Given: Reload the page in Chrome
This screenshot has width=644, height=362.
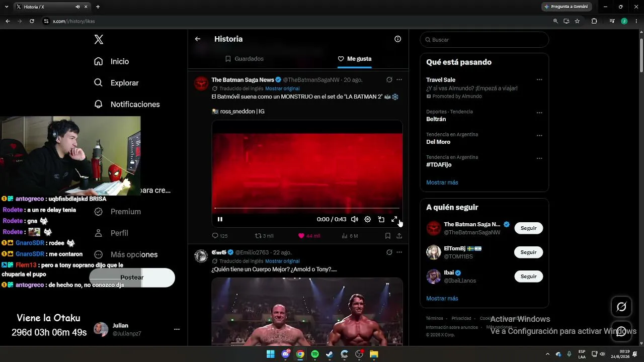Looking at the screenshot, I should (32, 21).
